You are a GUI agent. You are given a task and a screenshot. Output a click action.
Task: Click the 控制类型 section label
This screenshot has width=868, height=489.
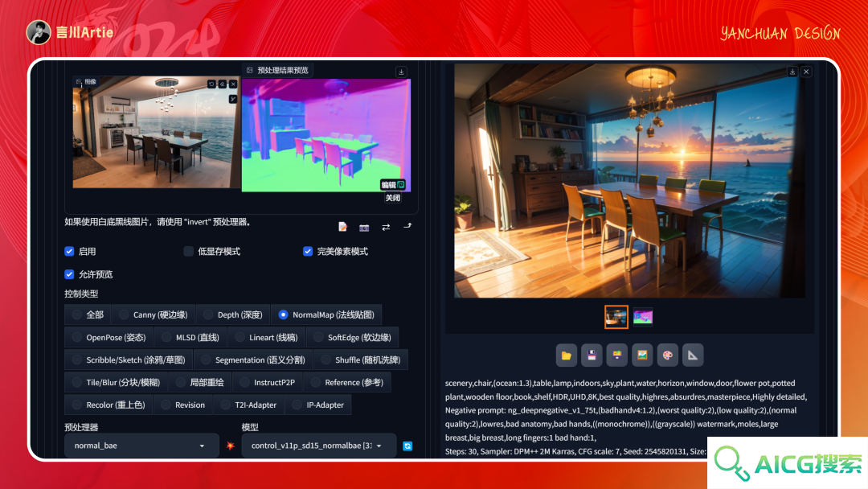tap(81, 294)
